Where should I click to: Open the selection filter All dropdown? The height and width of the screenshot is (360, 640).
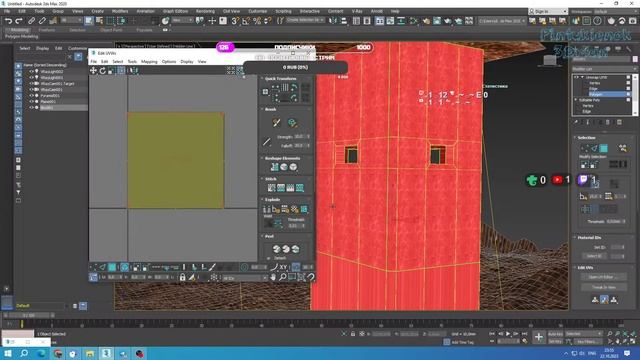(71, 20)
